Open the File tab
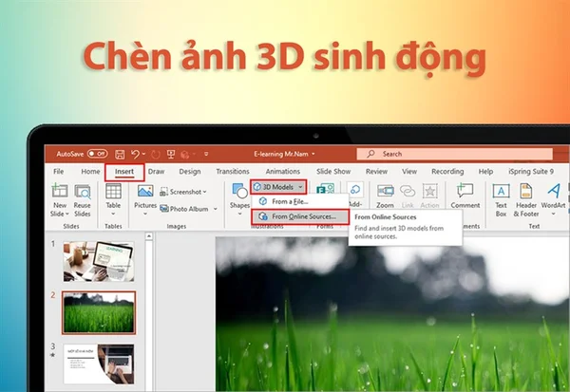Screen dimensions: 570x392 pyautogui.click(x=59, y=172)
